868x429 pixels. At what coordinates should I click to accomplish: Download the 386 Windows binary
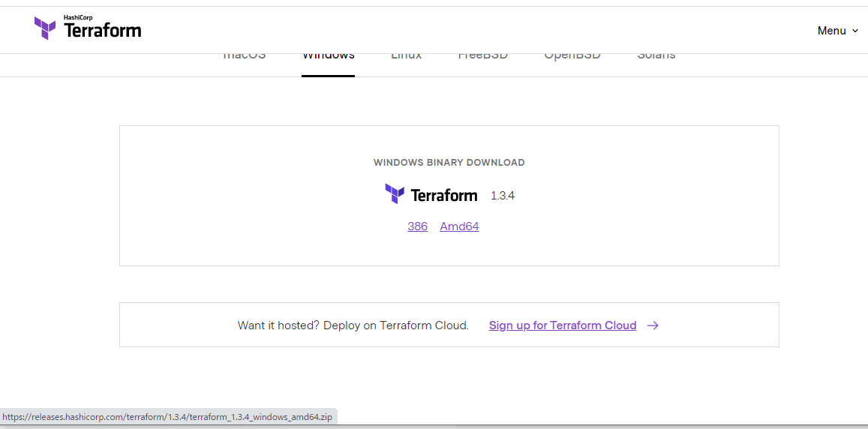coord(417,226)
